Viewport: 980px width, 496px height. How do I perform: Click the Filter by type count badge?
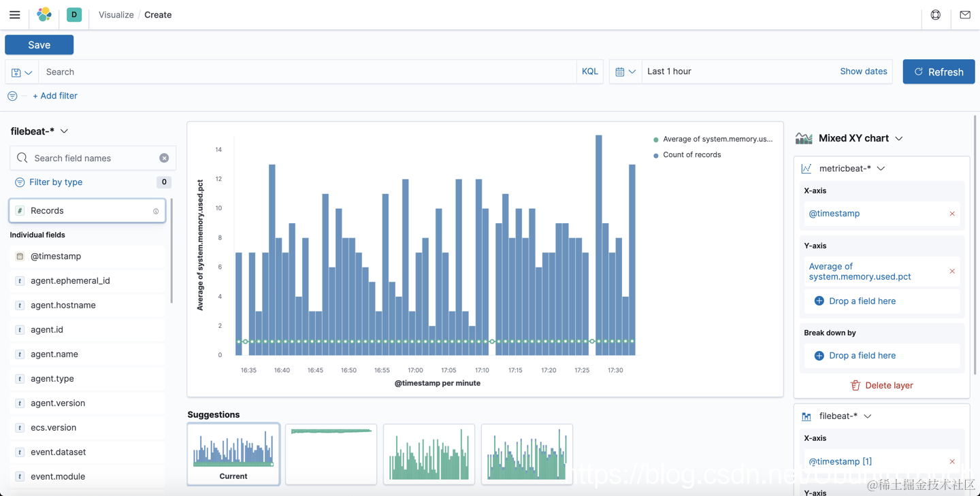click(x=163, y=182)
